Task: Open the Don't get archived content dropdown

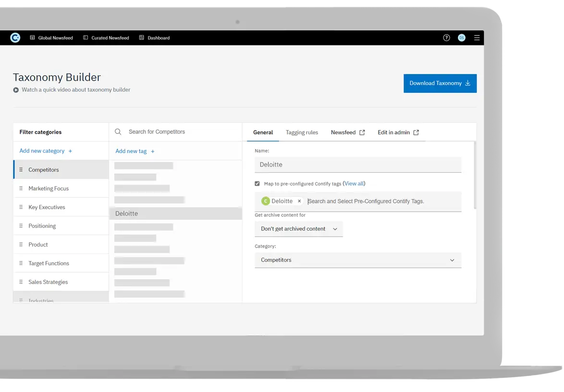Action: coord(298,229)
